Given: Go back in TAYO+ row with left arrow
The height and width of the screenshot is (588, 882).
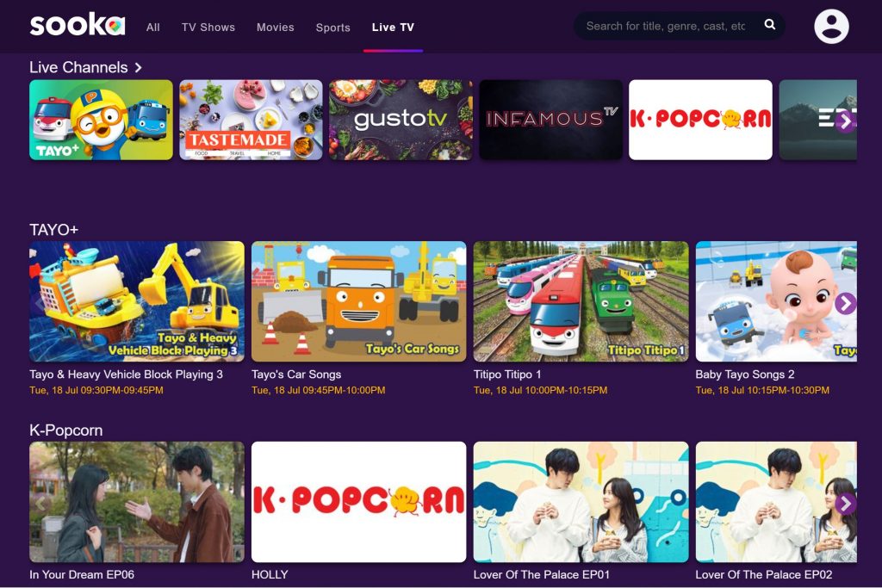Looking at the screenshot, I should (x=40, y=304).
